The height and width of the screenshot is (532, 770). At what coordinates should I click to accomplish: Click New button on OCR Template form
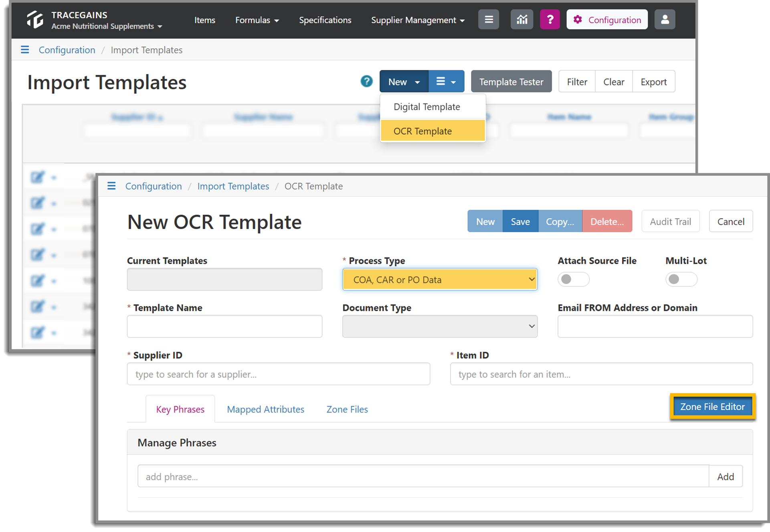pyautogui.click(x=485, y=221)
